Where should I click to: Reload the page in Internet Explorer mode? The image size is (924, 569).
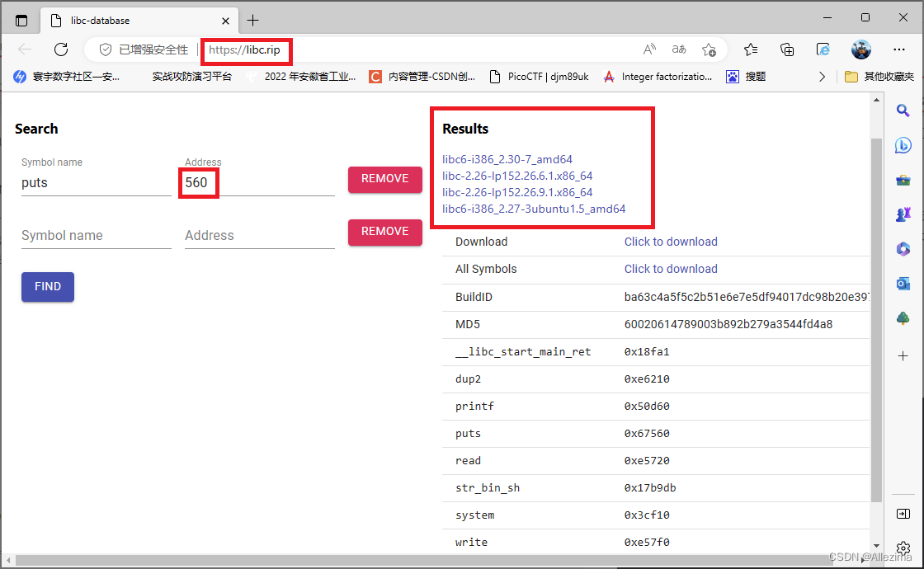click(823, 49)
